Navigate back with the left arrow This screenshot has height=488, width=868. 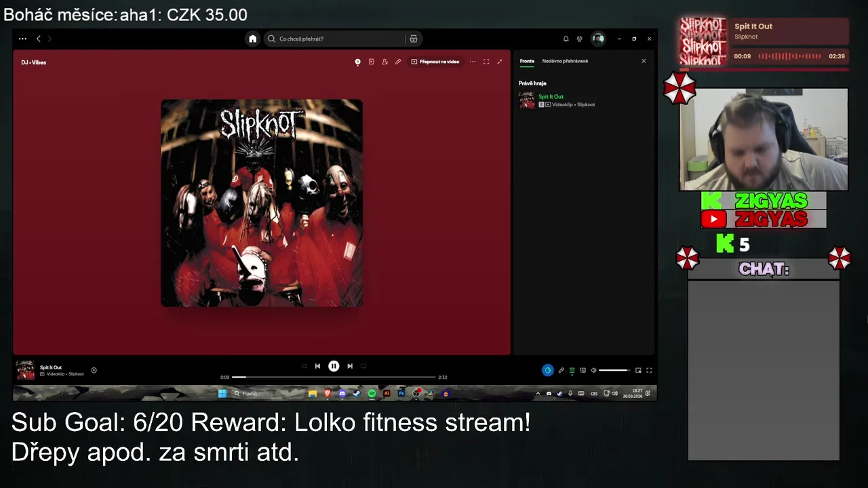[39, 39]
